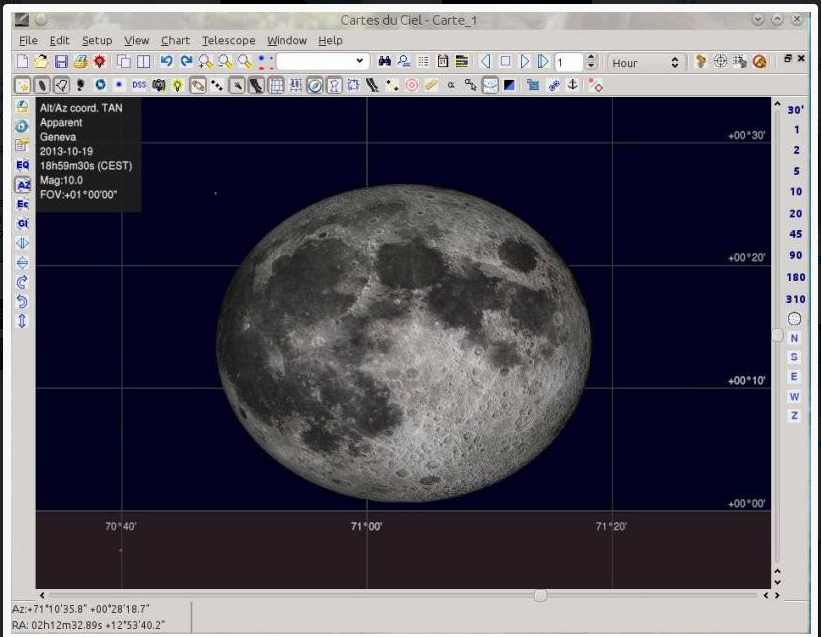The height and width of the screenshot is (637, 821).
Task: Increase time step value with up arrow
Action: point(591,58)
